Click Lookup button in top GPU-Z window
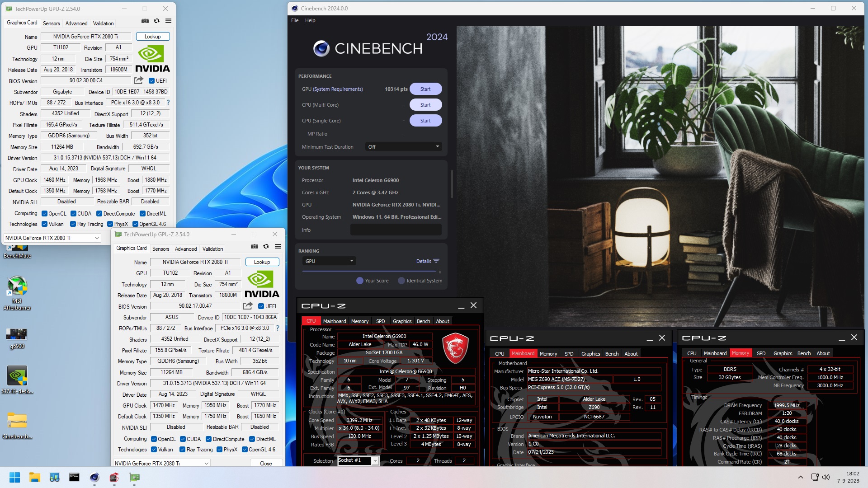Screen dimensions: 868x488 152,37
